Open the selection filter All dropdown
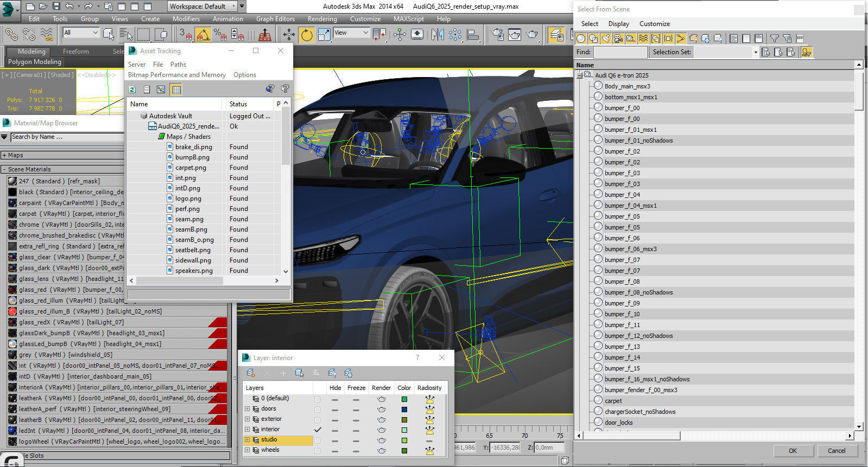The height and width of the screenshot is (467, 868). tap(81, 33)
